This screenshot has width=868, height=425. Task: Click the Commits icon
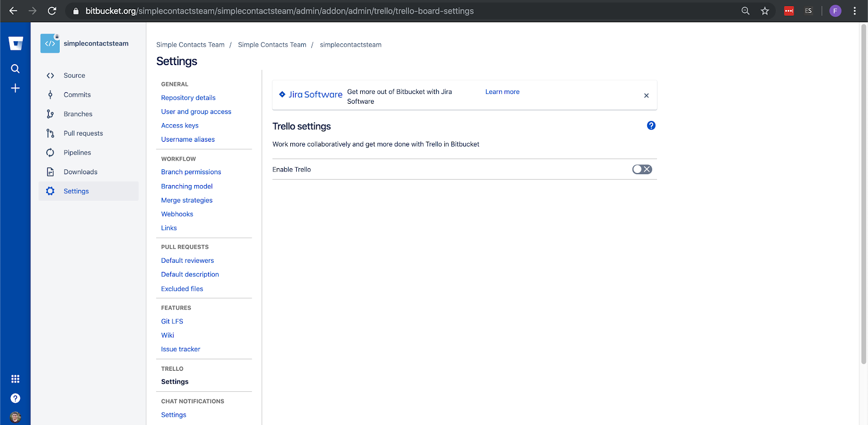(50, 94)
